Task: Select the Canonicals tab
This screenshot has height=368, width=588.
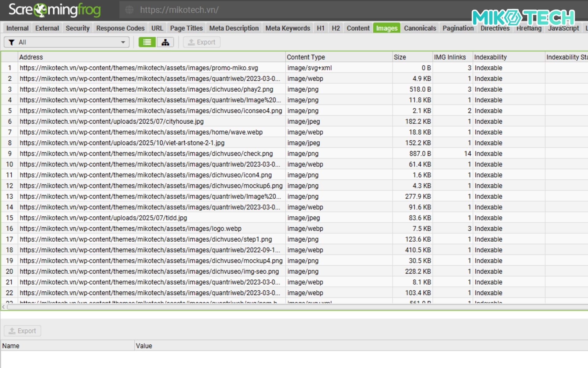Action: point(420,28)
